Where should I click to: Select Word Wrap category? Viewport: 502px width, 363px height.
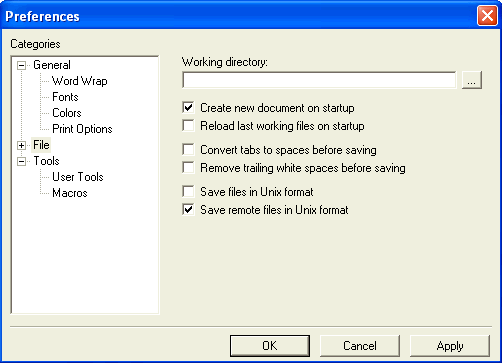click(x=79, y=81)
